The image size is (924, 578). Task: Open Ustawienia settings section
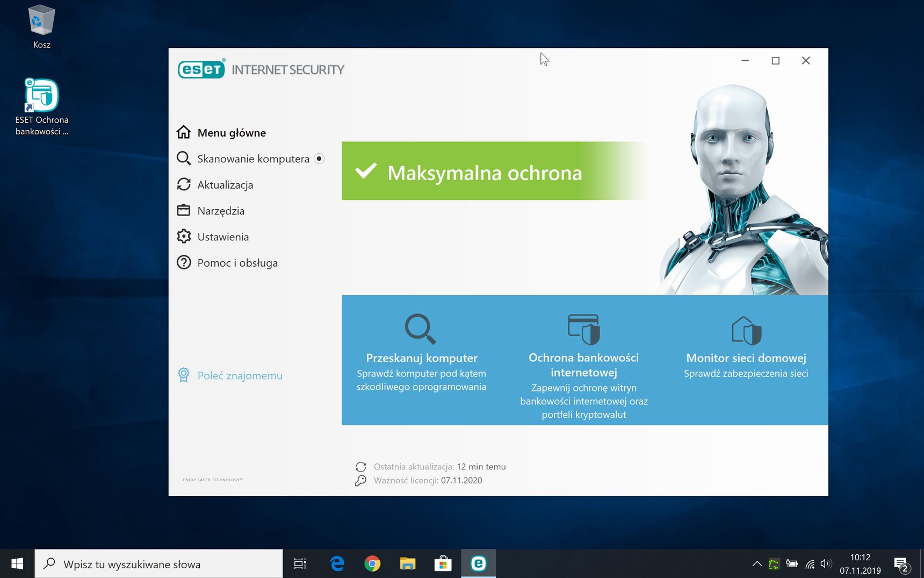[x=213, y=237]
